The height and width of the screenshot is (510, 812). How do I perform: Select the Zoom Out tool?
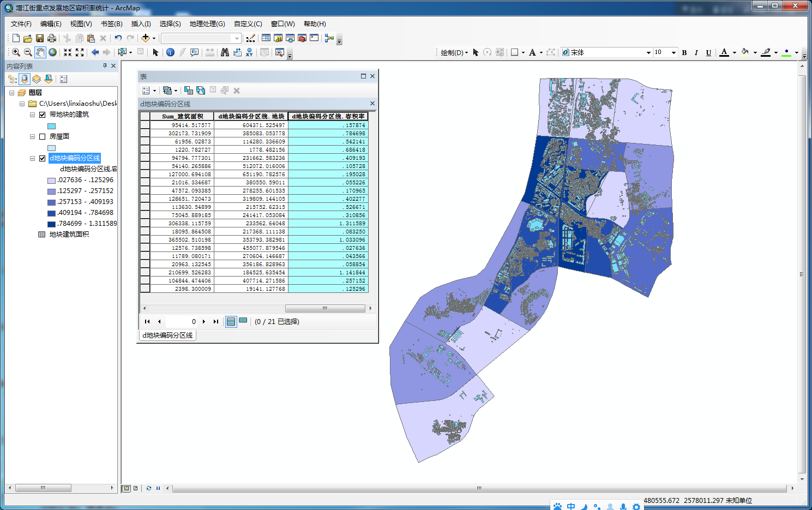[x=28, y=52]
